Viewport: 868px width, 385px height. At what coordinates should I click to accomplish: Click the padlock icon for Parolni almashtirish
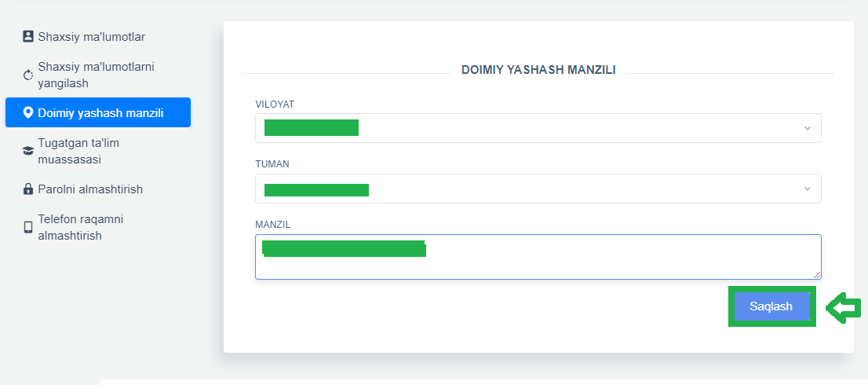[x=28, y=189]
